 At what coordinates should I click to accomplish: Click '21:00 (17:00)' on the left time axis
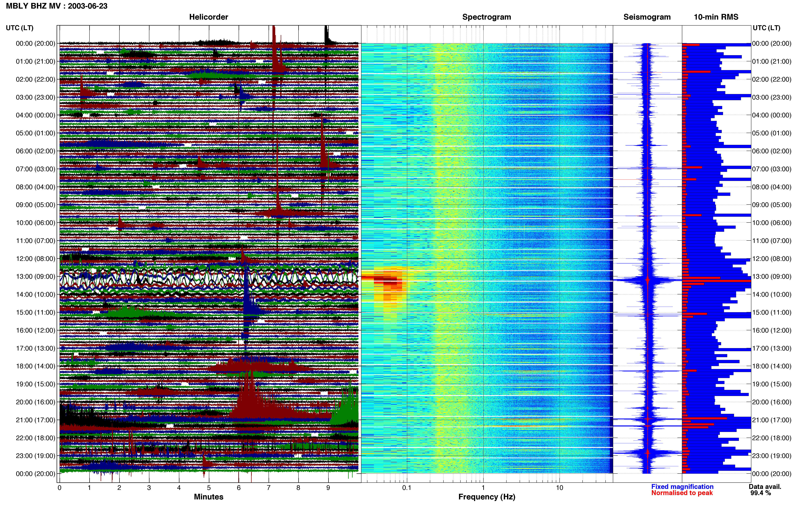pyautogui.click(x=36, y=420)
